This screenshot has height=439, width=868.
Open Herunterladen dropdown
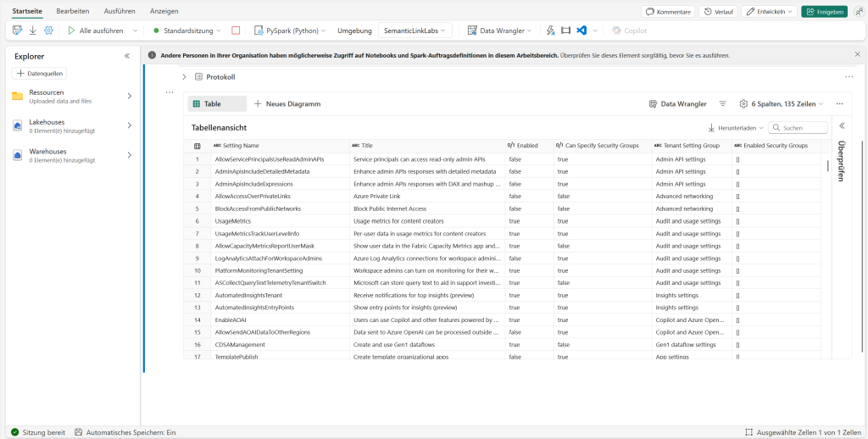pos(736,128)
